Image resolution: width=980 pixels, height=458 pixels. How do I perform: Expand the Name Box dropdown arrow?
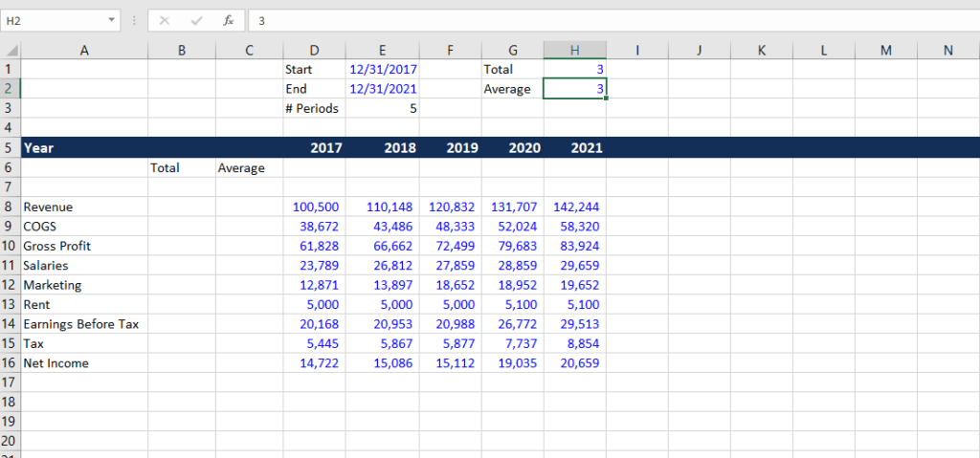(x=112, y=20)
